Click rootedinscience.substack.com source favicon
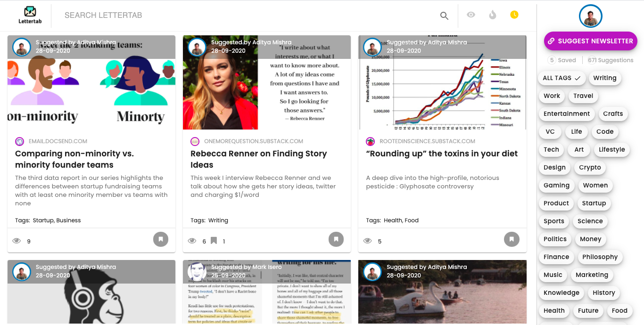Viewport: 644px width, 325px height. tap(370, 141)
